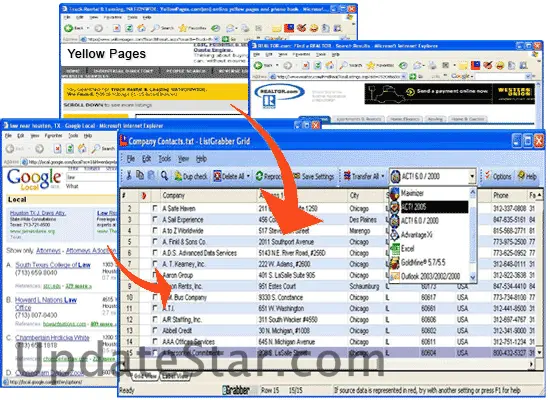Image resolution: width=550 pixels, height=400 pixels.
Task: Click the Company column header
Action: [x=208, y=195]
